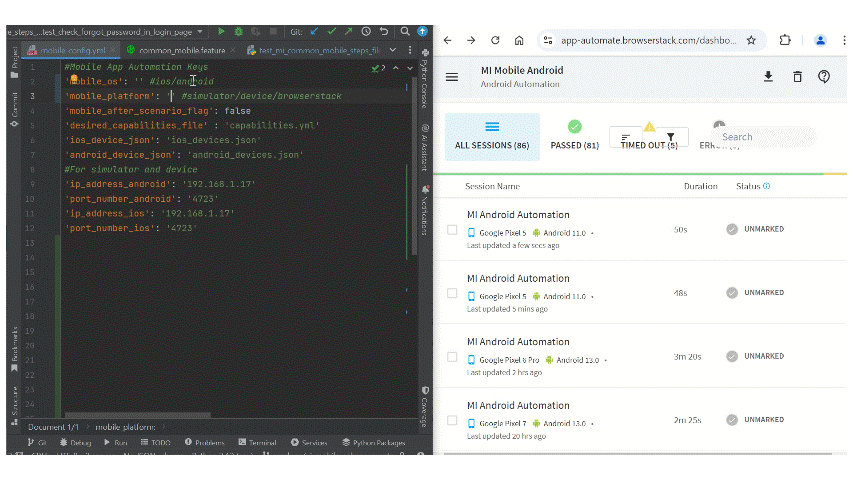Click the download icon in BrowserStack header

768,77
